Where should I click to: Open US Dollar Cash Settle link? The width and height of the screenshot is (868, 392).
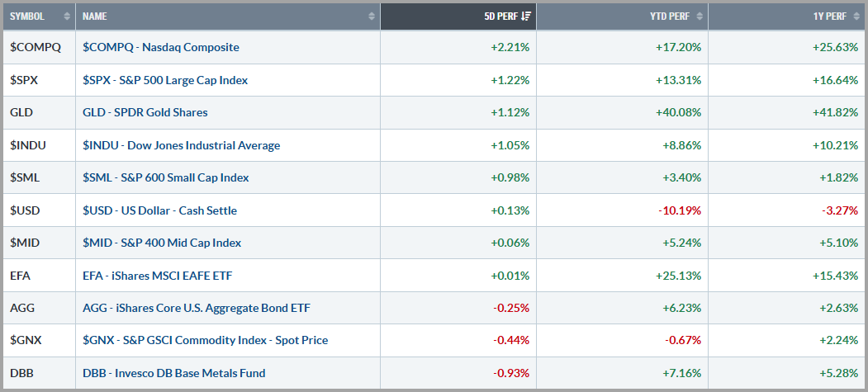(159, 210)
